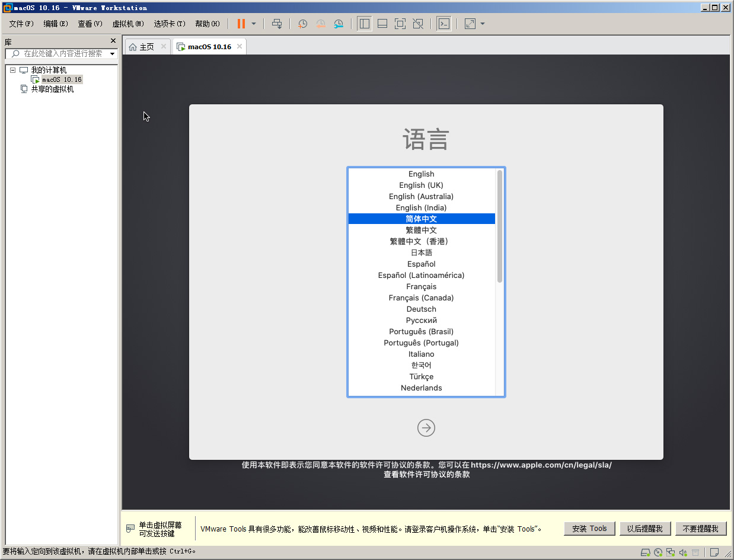Select 繁體中文（香港） language

(x=422, y=241)
